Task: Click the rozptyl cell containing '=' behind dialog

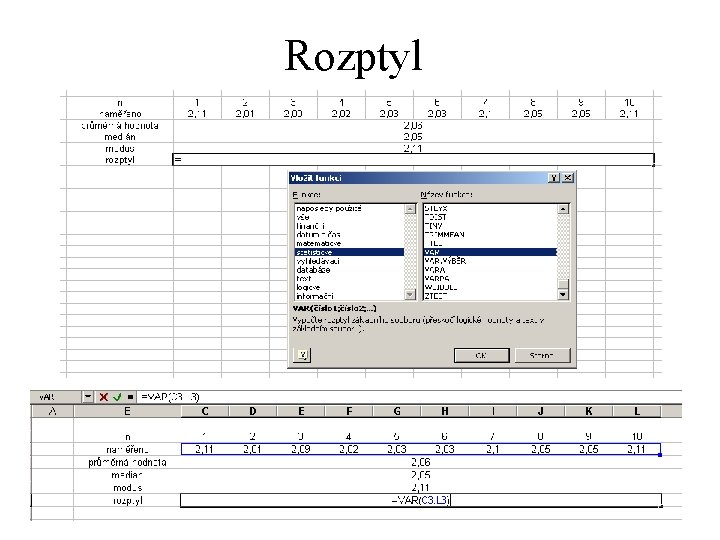Action: point(413,159)
